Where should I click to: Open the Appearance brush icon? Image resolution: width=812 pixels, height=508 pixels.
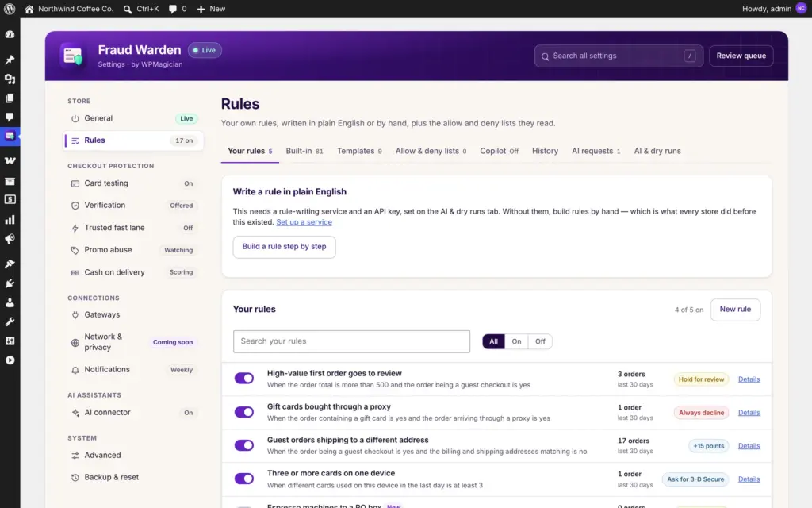pyautogui.click(x=10, y=264)
